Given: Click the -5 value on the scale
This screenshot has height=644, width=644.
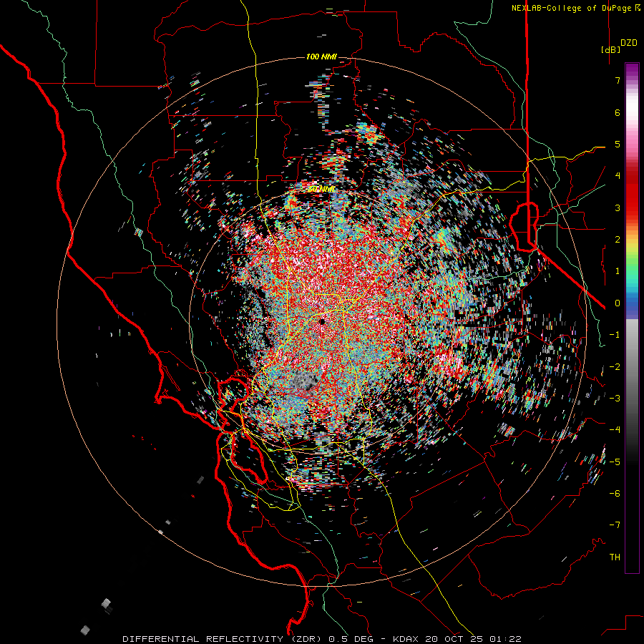Looking at the screenshot, I should pos(615,462).
